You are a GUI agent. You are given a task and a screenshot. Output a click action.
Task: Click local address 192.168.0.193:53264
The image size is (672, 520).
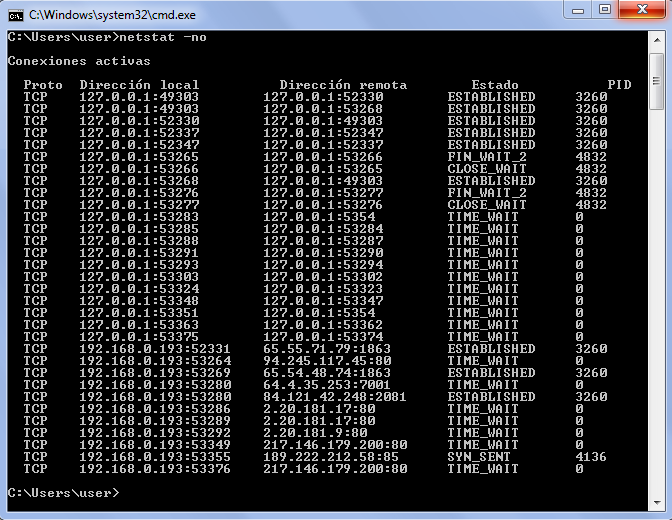155,361
